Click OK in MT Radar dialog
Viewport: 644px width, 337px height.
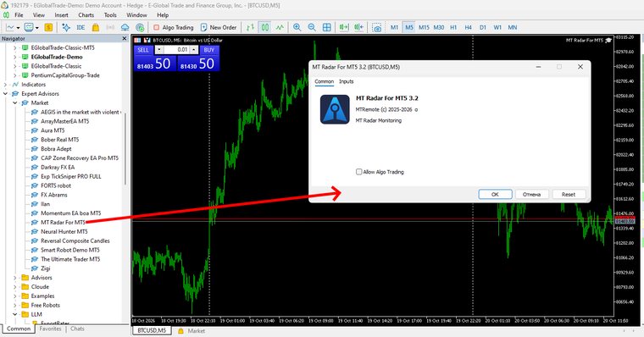[x=496, y=194]
